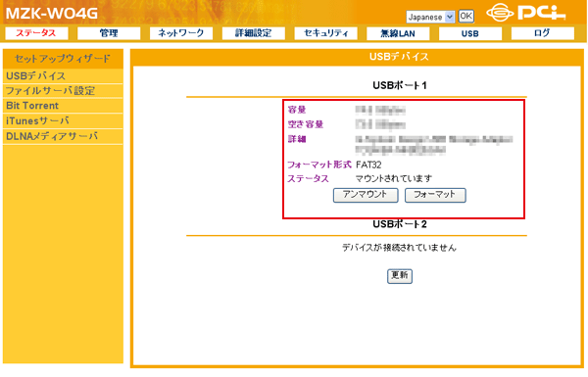The height and width of the screenshot is (377, 588).
Task: Click the フォーマット button
Action: click(435, 195)
